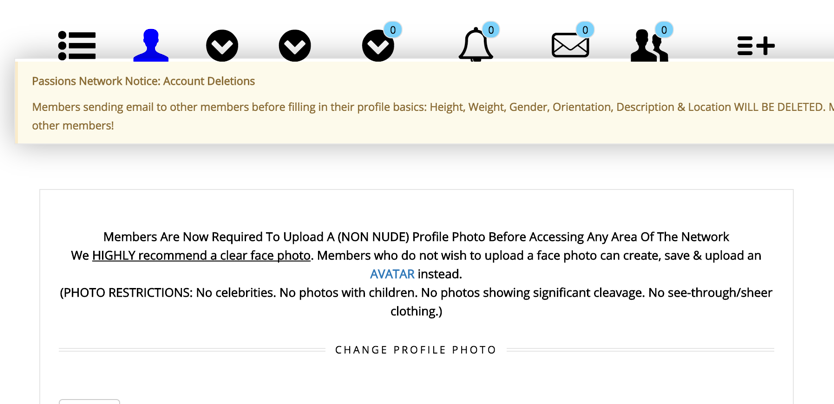Follow the 'HIGHLY recommend a clear face photo' link
Viewport: 834px width, 404px height.
[x=201, y=256]
